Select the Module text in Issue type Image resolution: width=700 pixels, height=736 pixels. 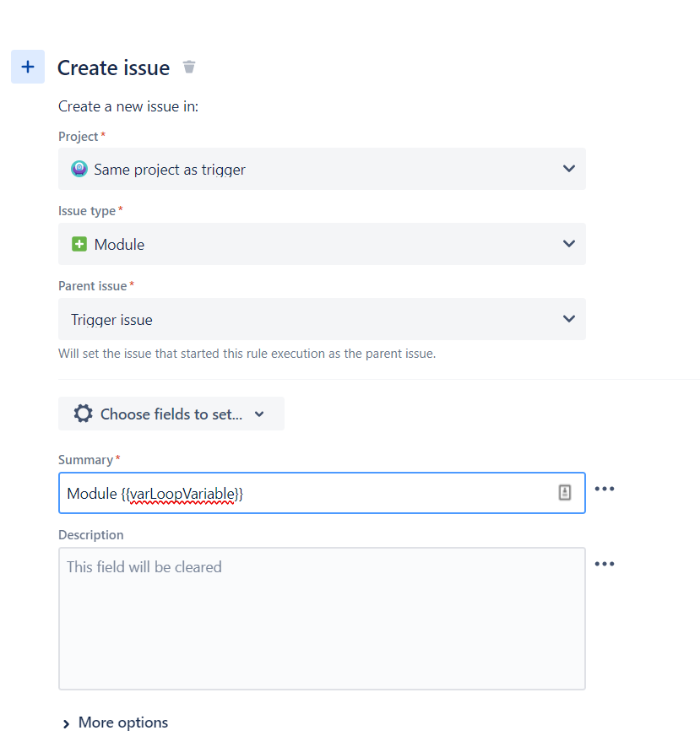(x=119, y=245)
